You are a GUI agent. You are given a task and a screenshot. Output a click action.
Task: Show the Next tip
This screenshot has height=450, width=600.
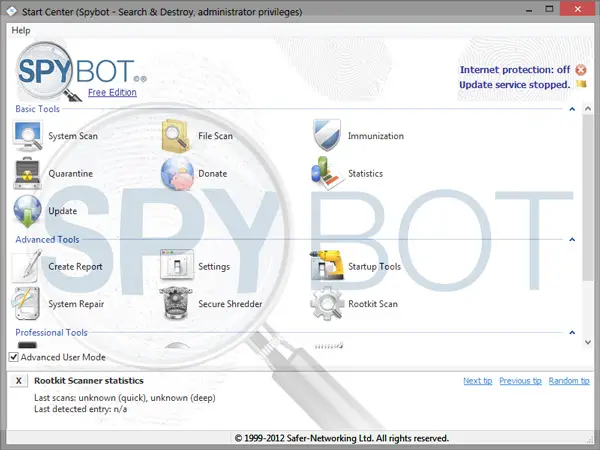[478, 381]
